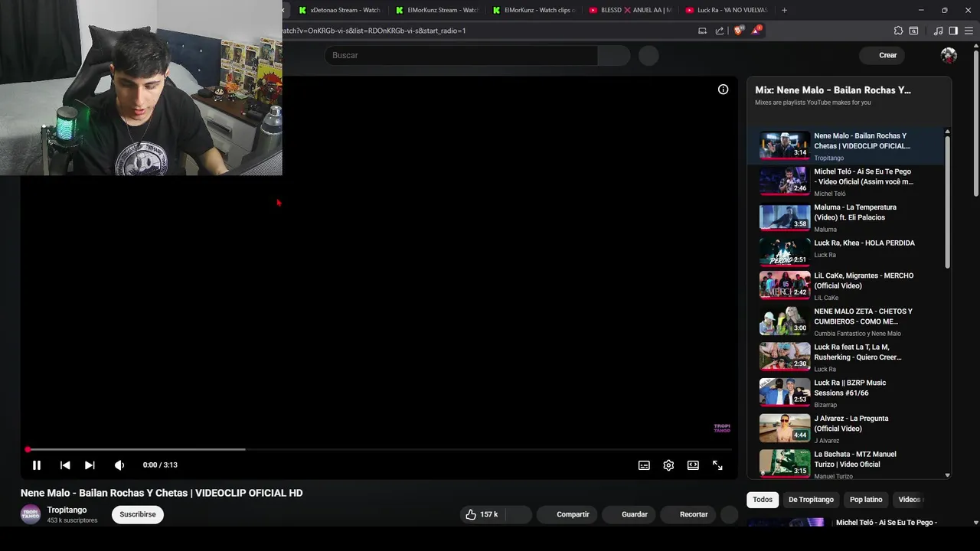This screenshot has height=551, width=980.
Task: Toggle the browser sidebar panel icon
Action: (953, 31)
